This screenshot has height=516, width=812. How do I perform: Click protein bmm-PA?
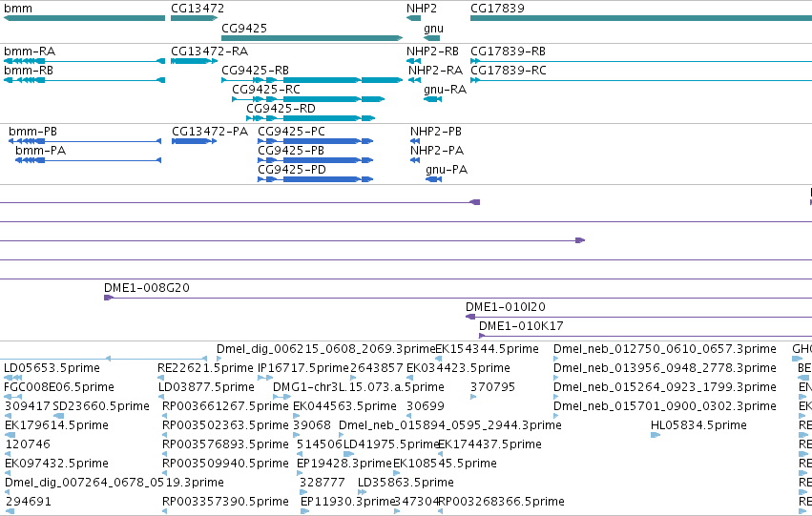coord(89,160)
